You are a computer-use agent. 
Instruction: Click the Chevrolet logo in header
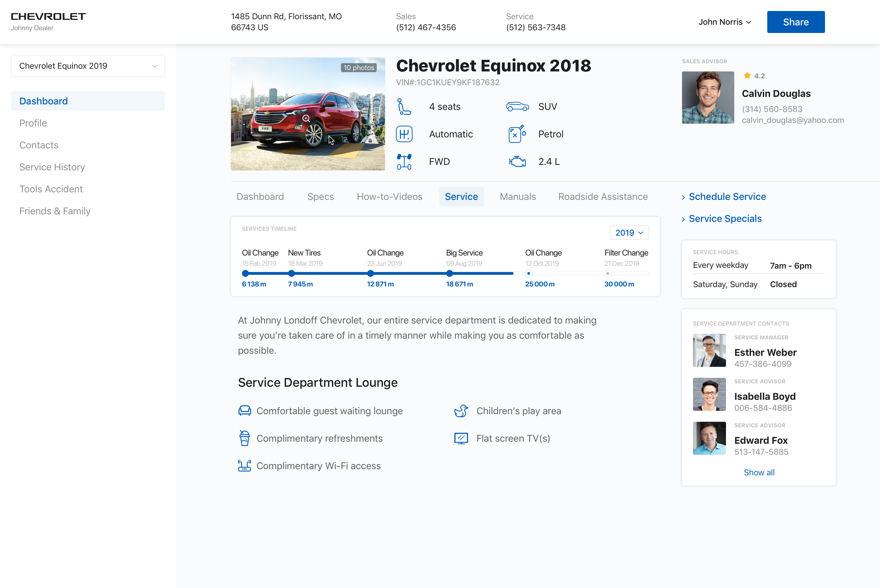pos(49,16)
